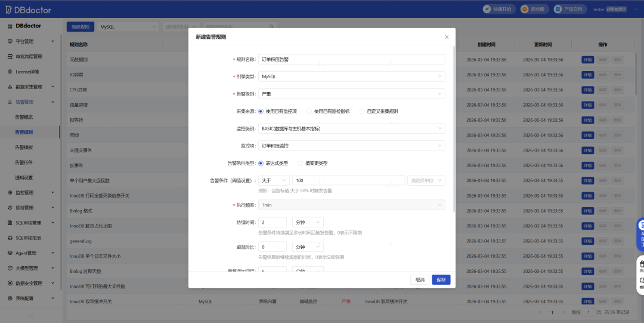Click the search magnifier icon in rule filter
Screen dimensions: 644x323
(x=271, y=27)
